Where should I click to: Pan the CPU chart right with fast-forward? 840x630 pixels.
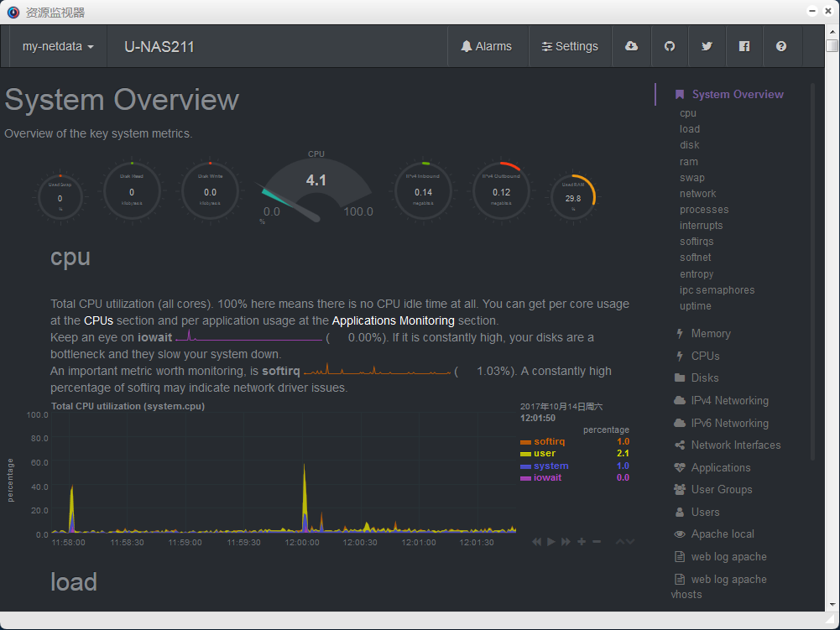point(566,542)
